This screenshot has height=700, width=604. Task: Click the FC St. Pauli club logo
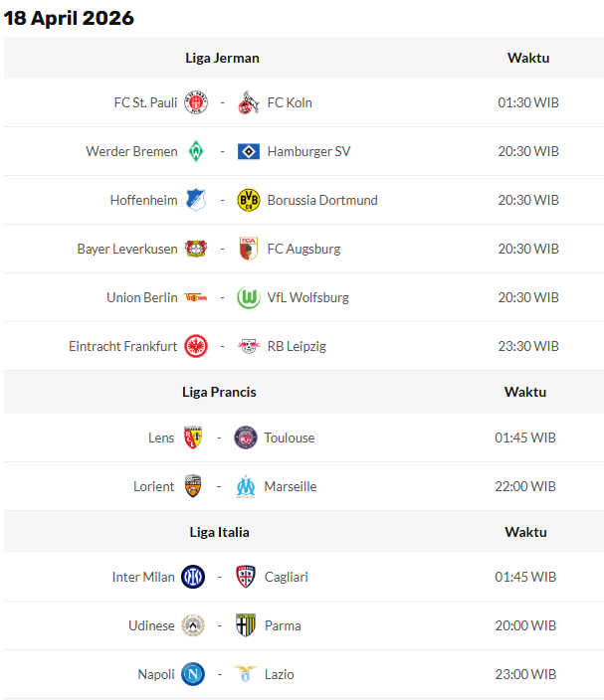pyautogui.click(x=196, y=102)
